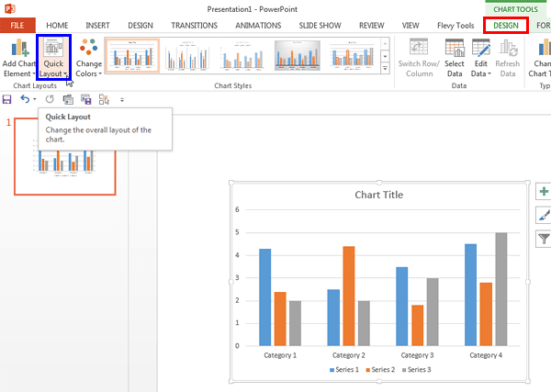Switch to the VIEW tab
The height and width of the screenshot is (392, 551).
[x=410, y=26]
